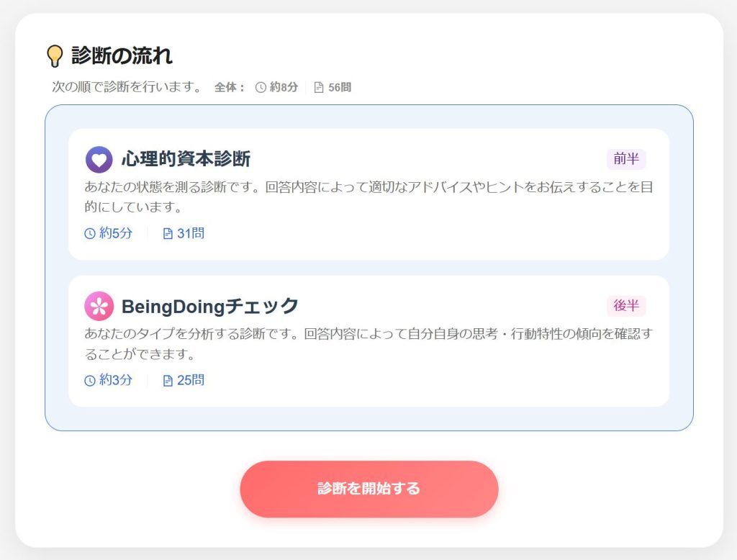737x560 pixels.
Task: Click the 25問 question count text
Action: coord(191,380)
